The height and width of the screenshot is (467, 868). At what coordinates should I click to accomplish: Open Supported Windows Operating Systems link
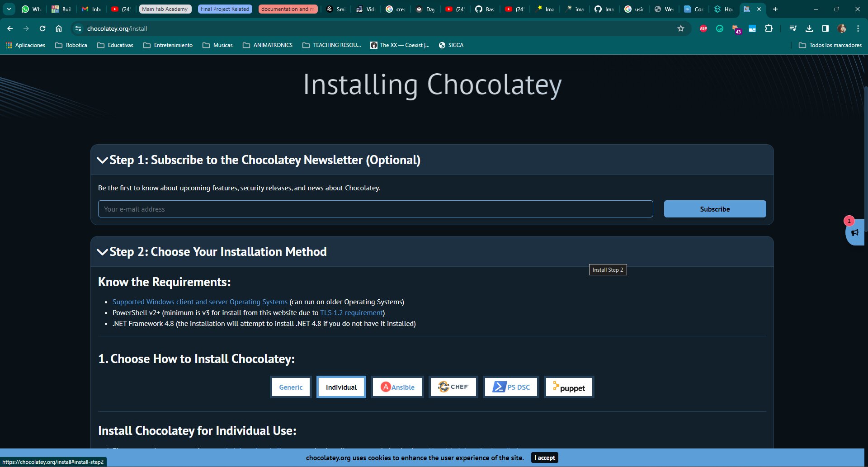point(200,302)
